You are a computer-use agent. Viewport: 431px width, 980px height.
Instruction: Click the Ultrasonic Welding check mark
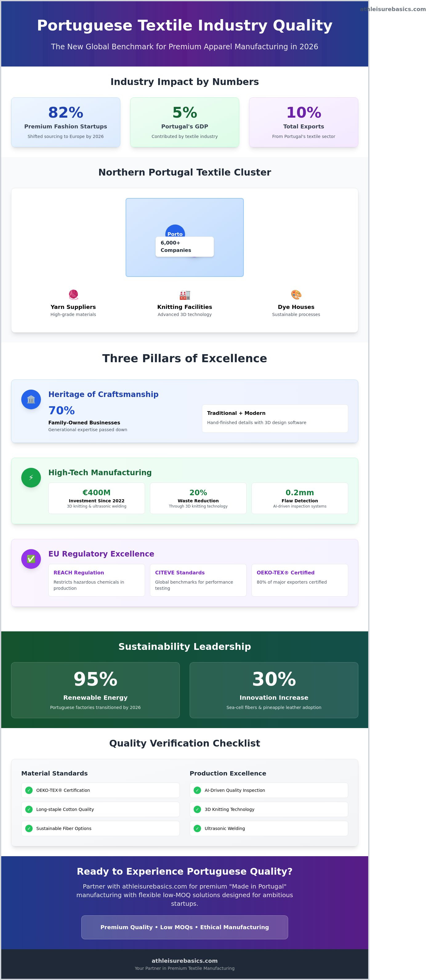(197, 828)
